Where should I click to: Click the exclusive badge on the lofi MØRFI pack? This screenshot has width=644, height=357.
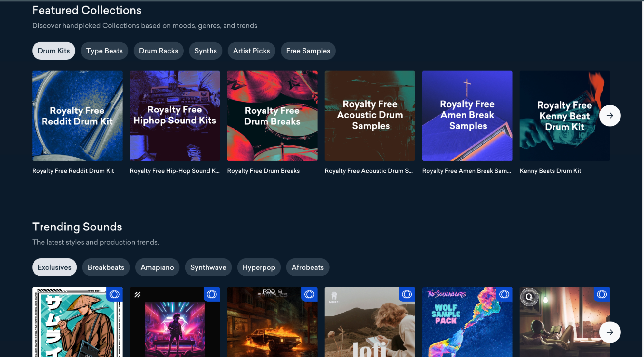tap(406, 294)
